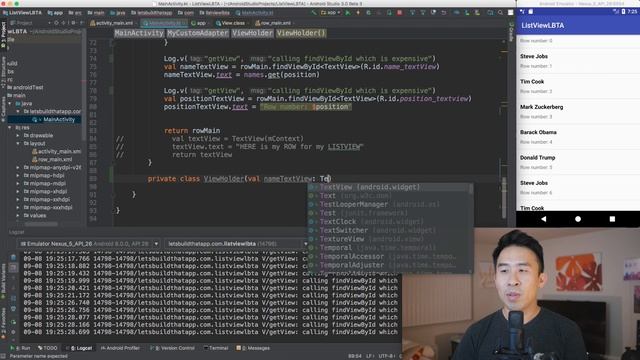Choose TemporalAccessor autocomplete suggestion
This screenshot has width=640, height=360.
(x=390, y=256)
